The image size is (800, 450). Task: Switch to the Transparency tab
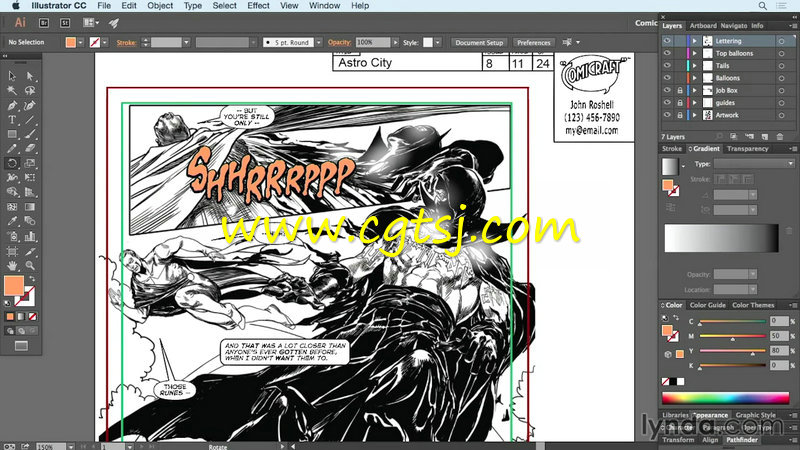(x=747, y=149)
